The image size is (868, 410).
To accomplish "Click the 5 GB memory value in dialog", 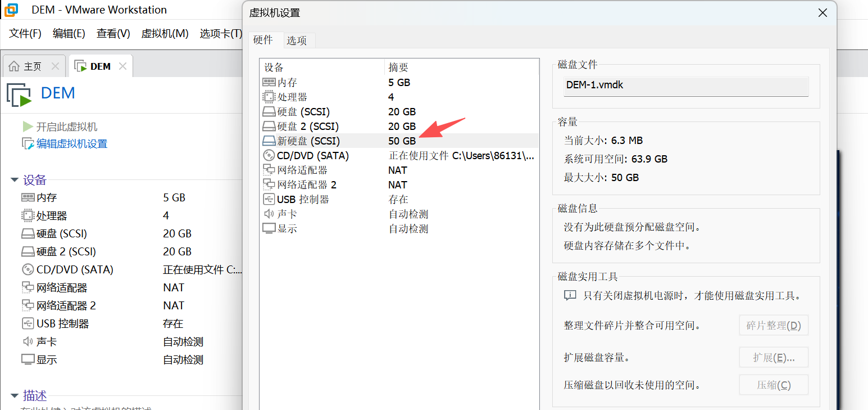I will click(x=399, y=82).
